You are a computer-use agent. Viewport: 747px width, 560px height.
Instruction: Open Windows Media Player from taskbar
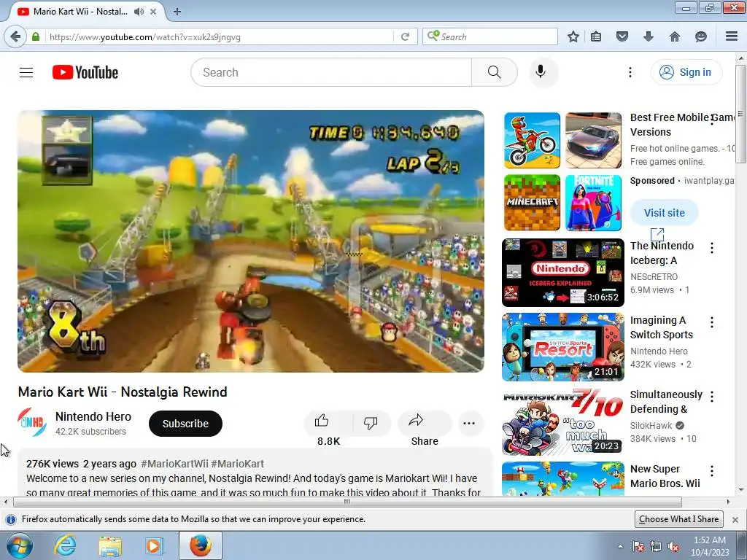click(x=154, y=545)
